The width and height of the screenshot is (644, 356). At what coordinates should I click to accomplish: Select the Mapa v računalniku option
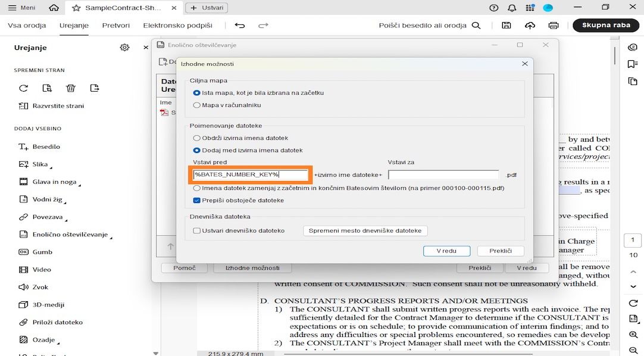196,105
